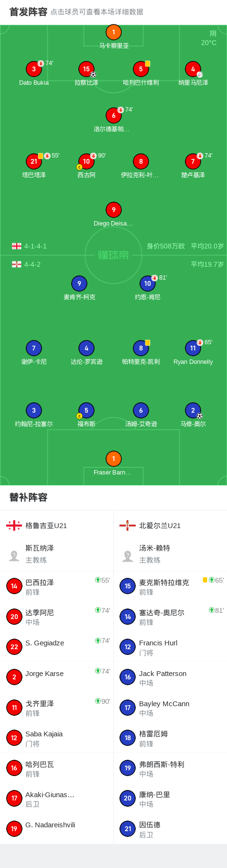Screen dimensions: 227x868
Task: Click Northern Ireland flag beside 4-4-2
Action: pos(17,264)
